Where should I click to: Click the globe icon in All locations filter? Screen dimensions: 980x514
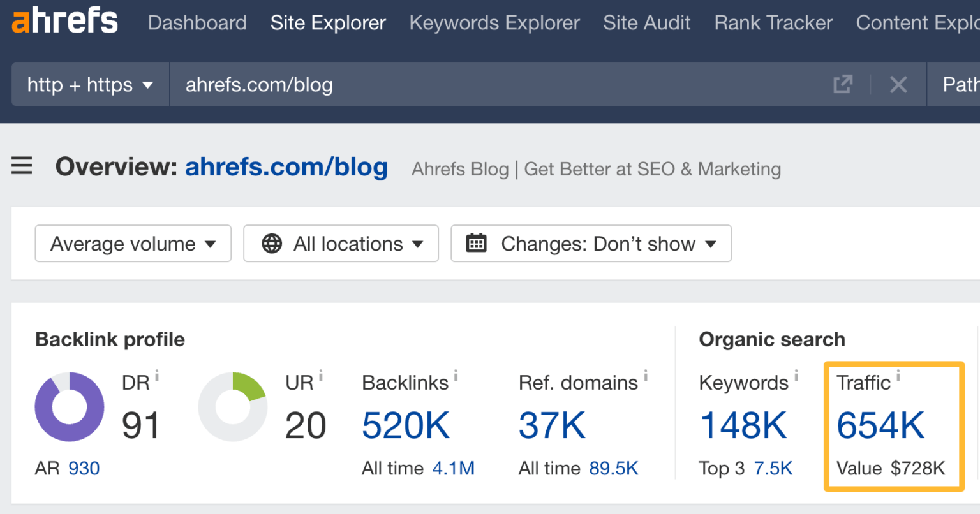click(273, 243)
